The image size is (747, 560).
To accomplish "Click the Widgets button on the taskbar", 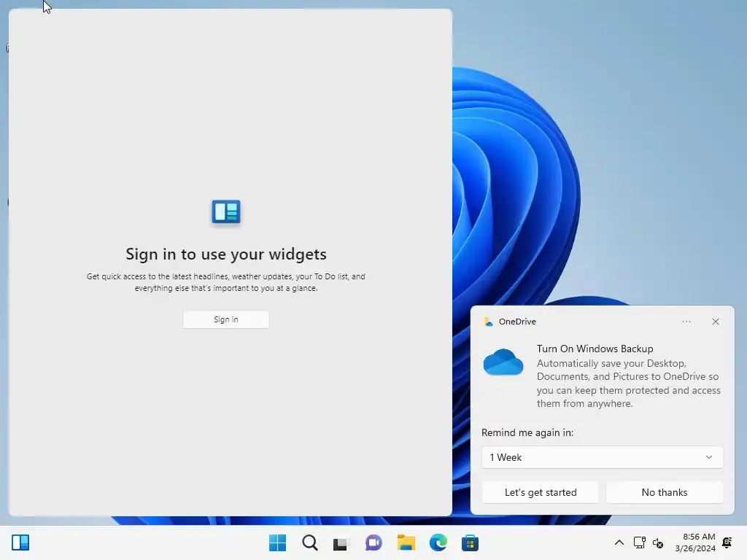I will click(20, 542).
